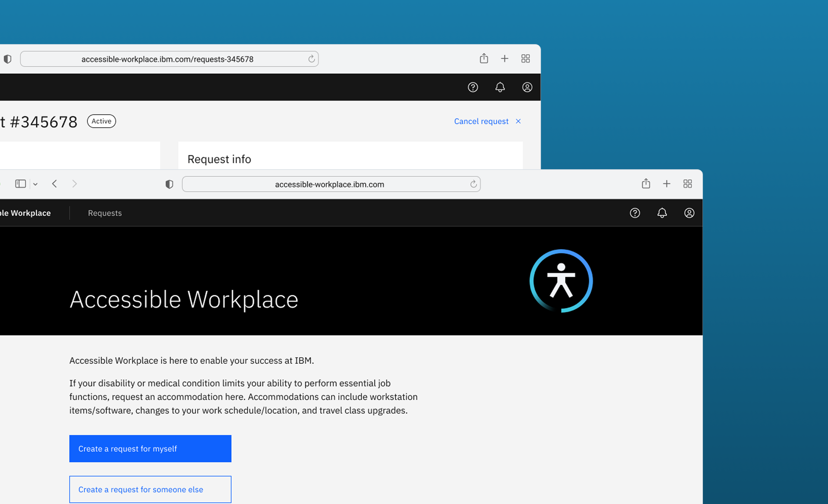The image size is (828, 504).
Task: Open the user account profile icon
Action: point(689,213)
